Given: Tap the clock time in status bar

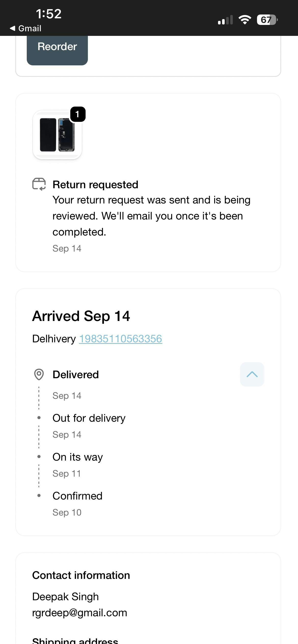Looking at the screenshot, I should click(x=49, y=14).
